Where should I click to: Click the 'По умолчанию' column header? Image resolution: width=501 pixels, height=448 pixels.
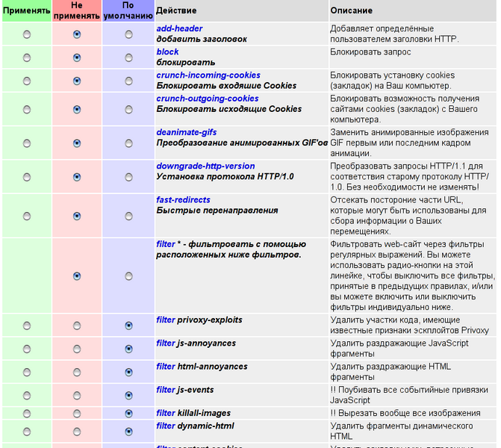(128, 10)
